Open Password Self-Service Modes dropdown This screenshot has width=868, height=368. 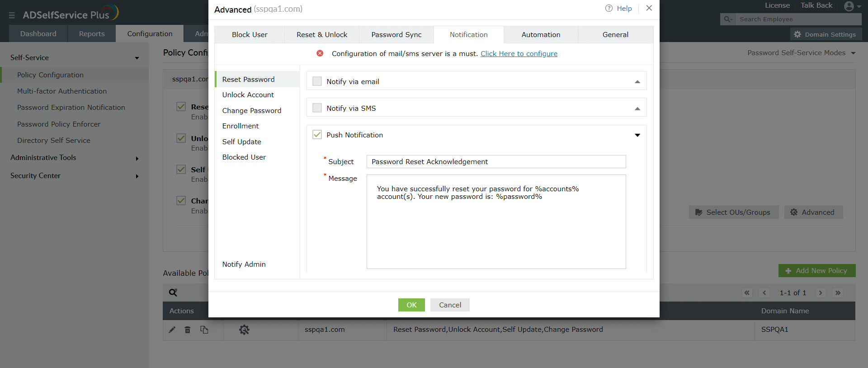click(802, 53)
